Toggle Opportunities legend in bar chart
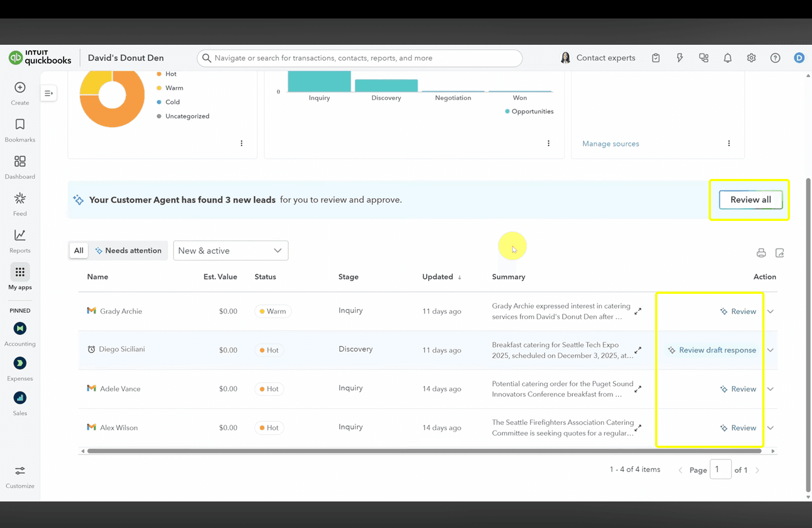The height and width of the screenshot is (528, 812). click(x=529, y=112)
